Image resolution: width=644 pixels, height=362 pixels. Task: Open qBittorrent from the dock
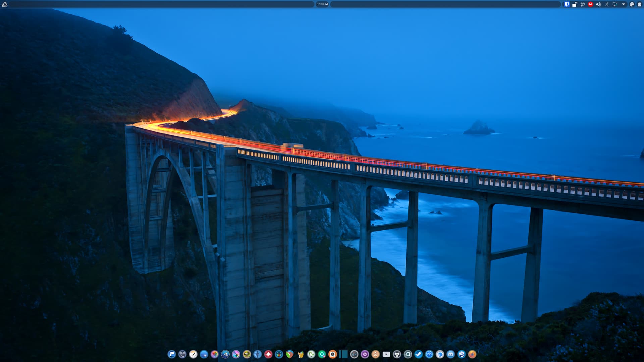(429, 354)
